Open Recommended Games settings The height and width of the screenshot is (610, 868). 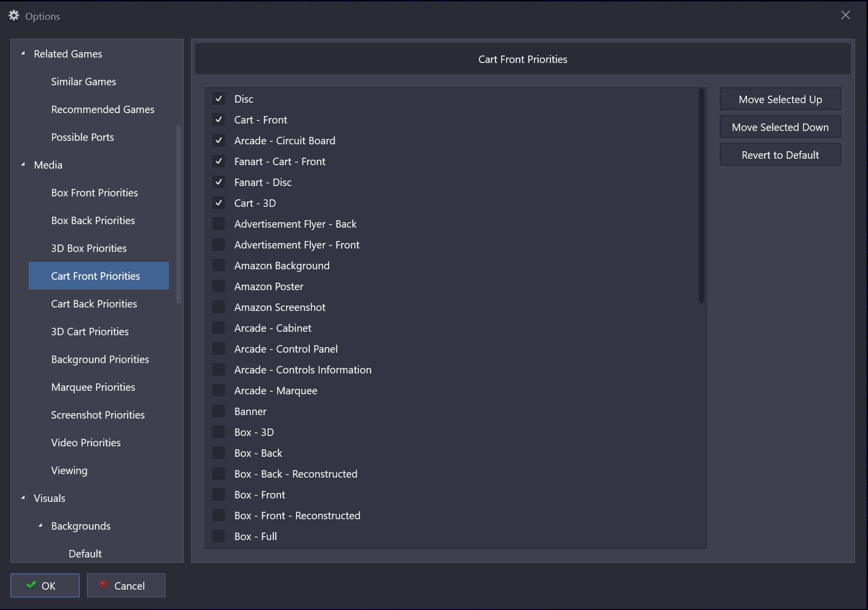[x=103, y=109]
